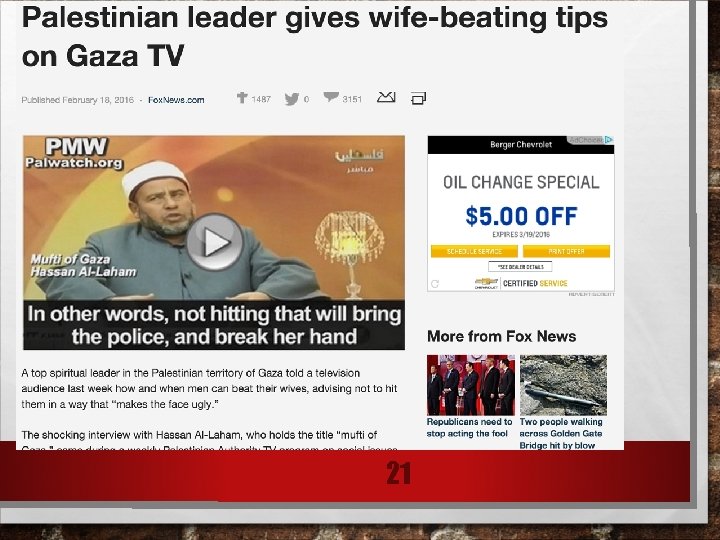Click the Berger Chevrolet ad header
Screen dimensions: 720x540
(521, 145)
